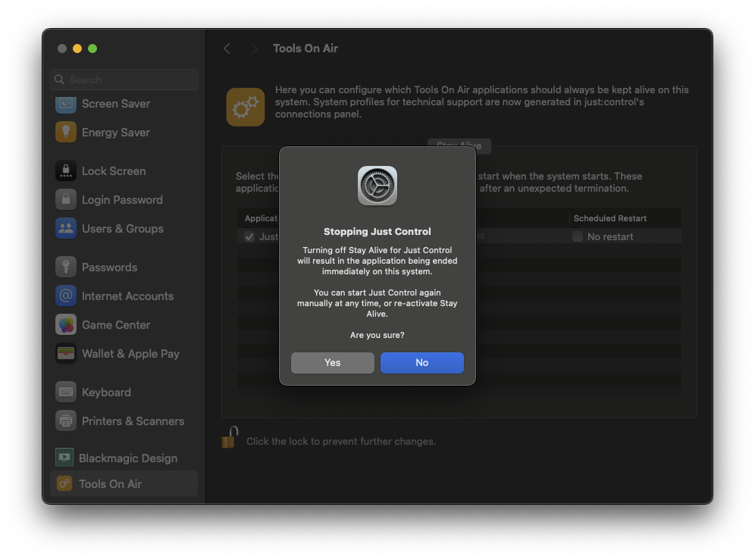Viewport: 755px width, 560px height.
Task: Click the No restart label
Action: [610, 236]
